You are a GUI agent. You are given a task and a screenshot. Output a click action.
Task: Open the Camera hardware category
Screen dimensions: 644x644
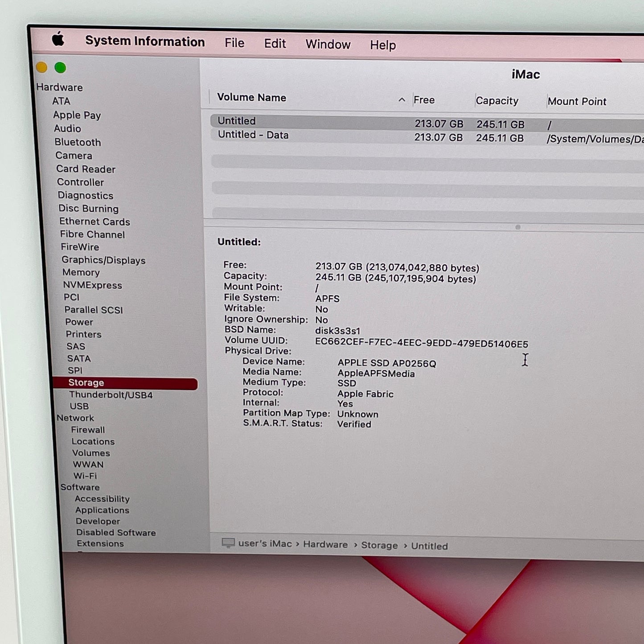[74, 156]
